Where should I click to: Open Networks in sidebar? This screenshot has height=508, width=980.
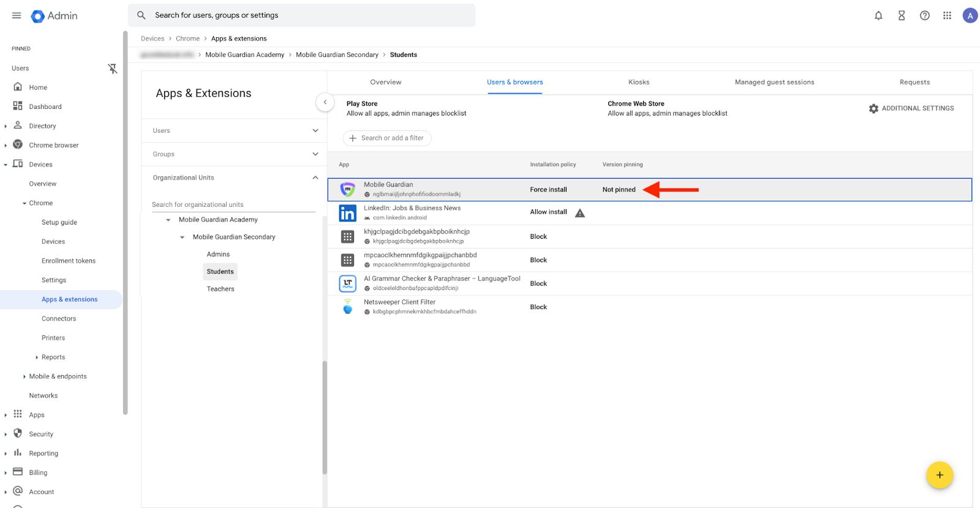43,395
